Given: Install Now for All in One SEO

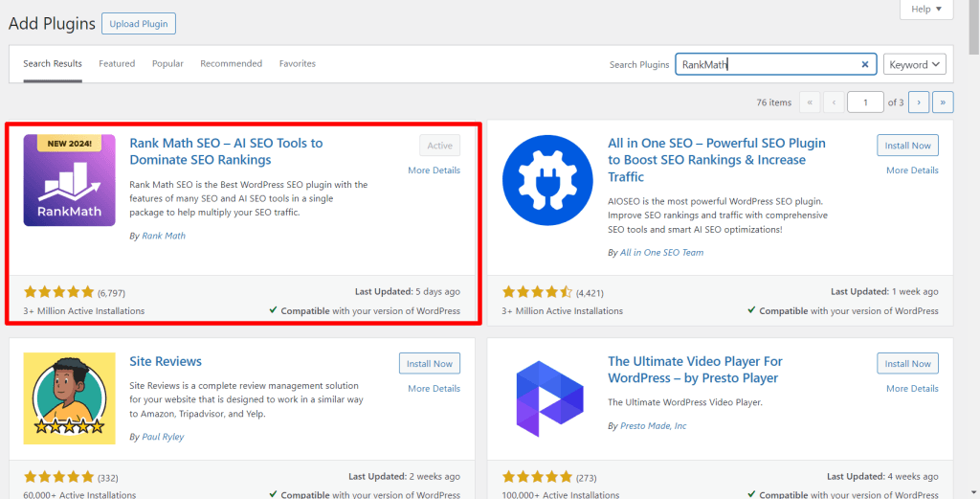Looking at the screenshot, I should [x=907, y=145].
